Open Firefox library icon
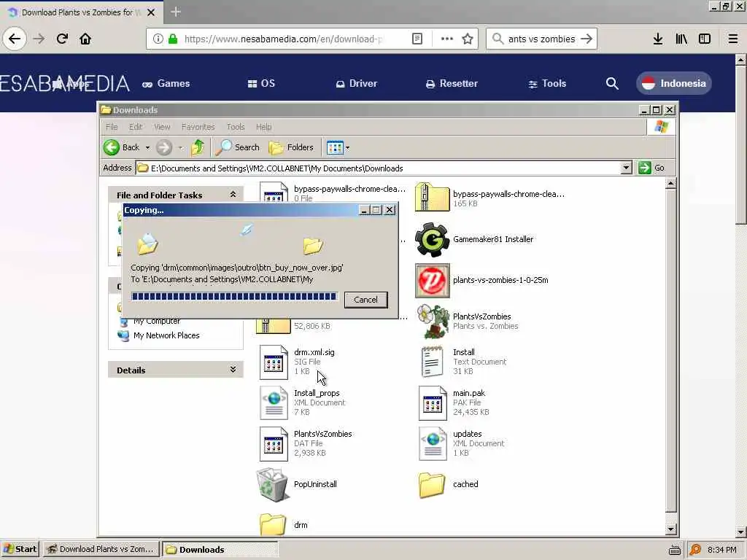The width and height of the screenshot is (747, 560). [x=681, y=39]
